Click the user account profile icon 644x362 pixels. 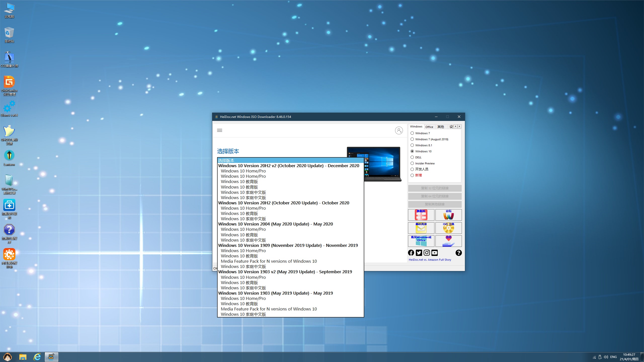click(x=399, y=130)
